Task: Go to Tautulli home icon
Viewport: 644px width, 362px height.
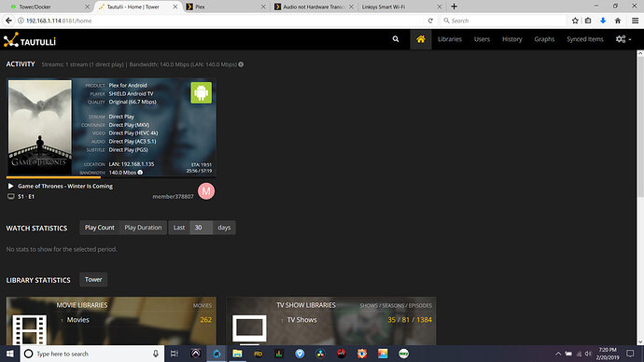Action: tap(421, 39)
